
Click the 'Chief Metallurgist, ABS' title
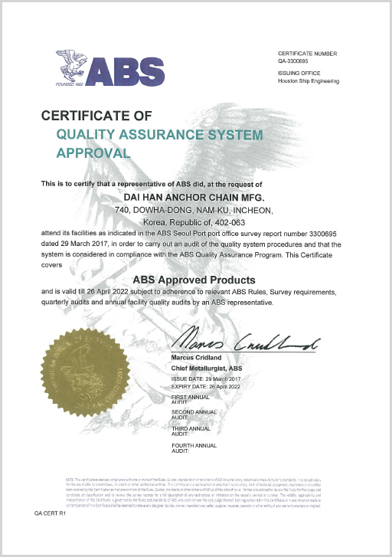tap(207, 369)
